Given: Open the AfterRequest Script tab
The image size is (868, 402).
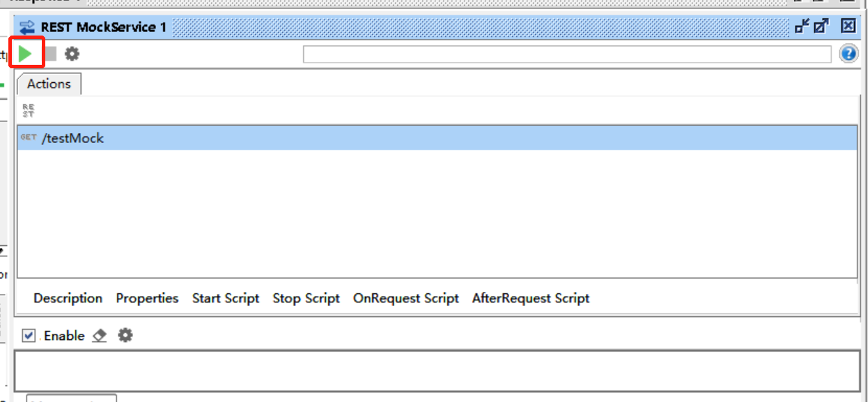Looking at the screenshot, I should 531,298.
